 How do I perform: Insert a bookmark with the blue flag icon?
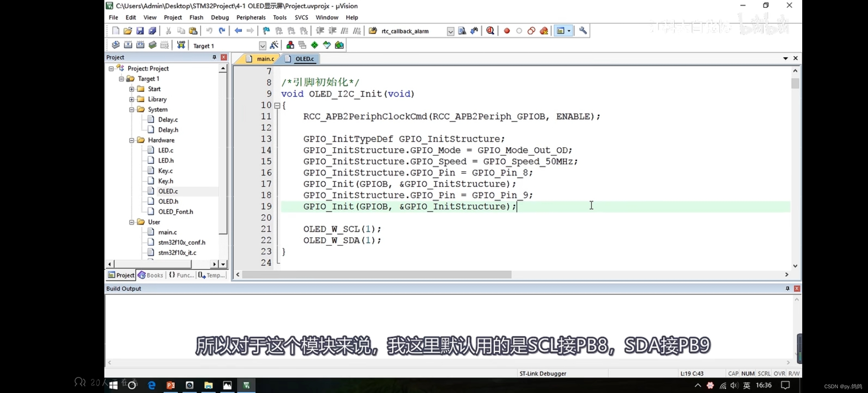click(x=266, y=31)
